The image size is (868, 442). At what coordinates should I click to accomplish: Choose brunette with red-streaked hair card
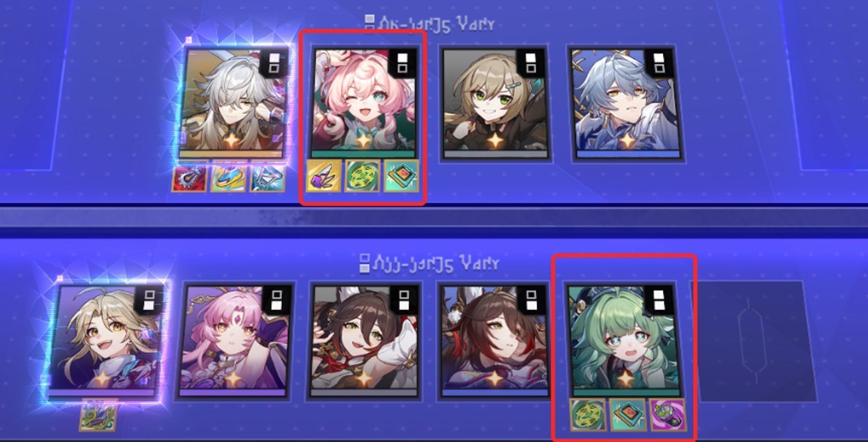(x=493, y=340)
